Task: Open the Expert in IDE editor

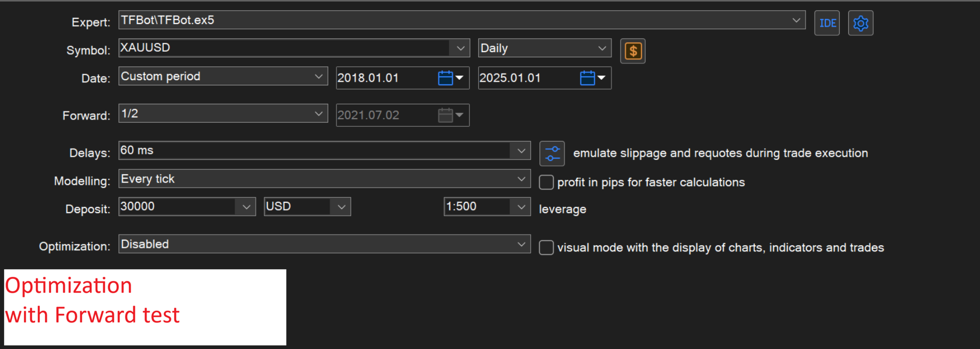Action: pos(827,23)
